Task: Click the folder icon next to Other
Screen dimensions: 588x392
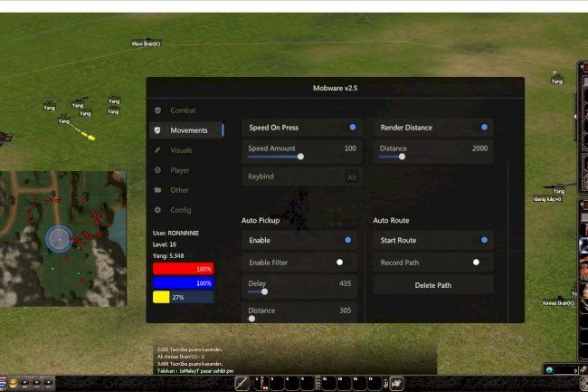Action: point(158,190)
